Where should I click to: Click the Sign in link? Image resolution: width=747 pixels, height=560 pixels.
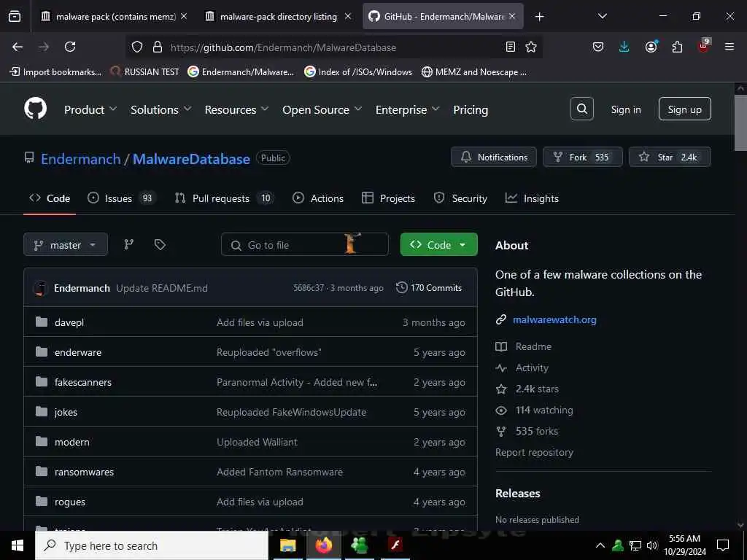(625, 109)
